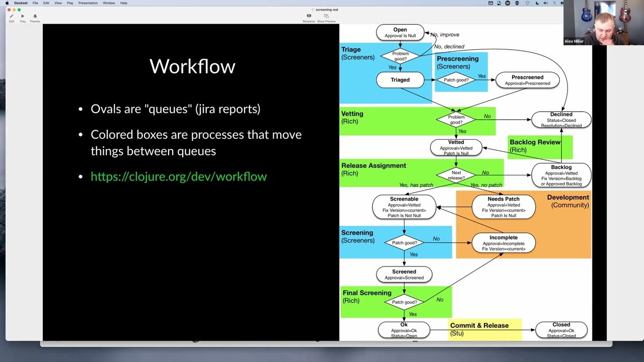
Task: Click the Closed oval in flowchart
Action: coord(561,330)
